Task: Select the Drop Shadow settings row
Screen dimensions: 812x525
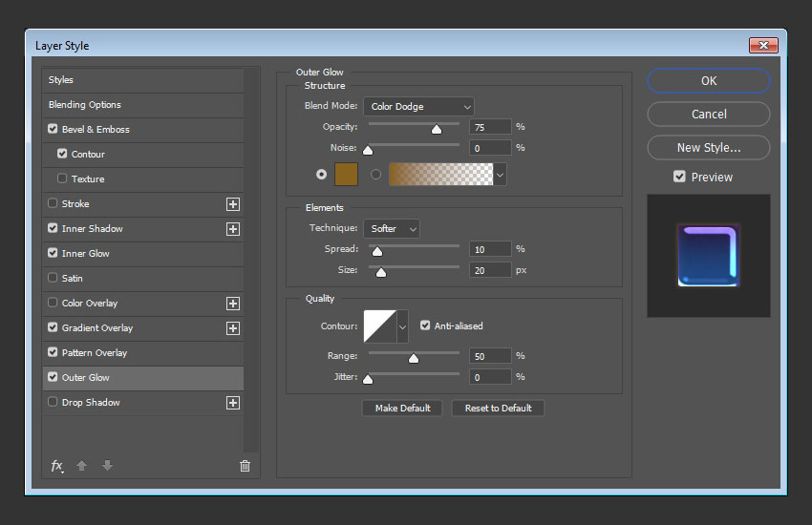Action: [x=142, y=403]
